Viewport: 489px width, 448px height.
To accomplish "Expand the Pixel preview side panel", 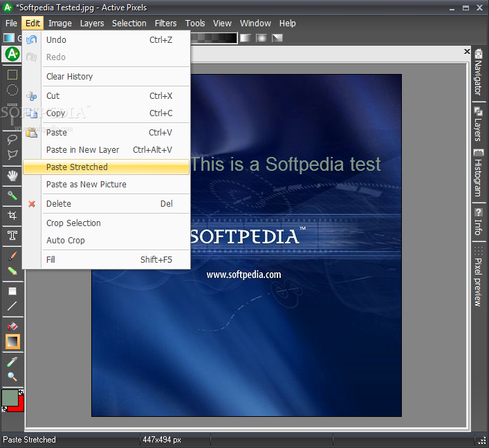I will [479, 277].
